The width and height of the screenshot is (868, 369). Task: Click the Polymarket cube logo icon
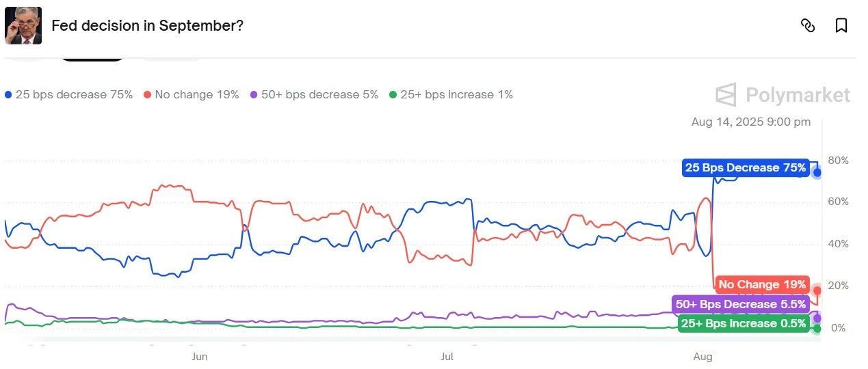[x=726, y=95]
